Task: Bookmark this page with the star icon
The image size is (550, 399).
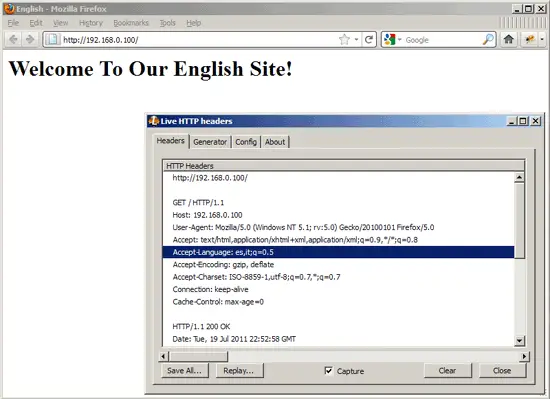Action: pyautogui.click(x=344, y=40)
